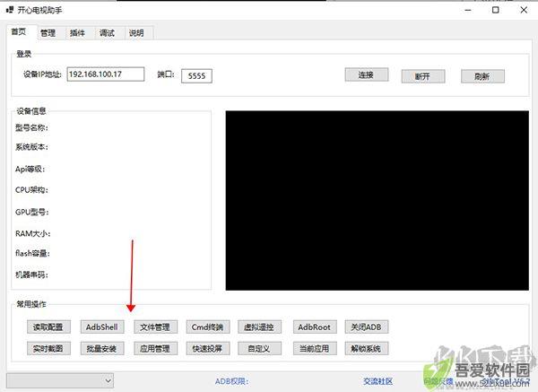
Task: Open 文件管理 file manager
Action: pos(155,327)
